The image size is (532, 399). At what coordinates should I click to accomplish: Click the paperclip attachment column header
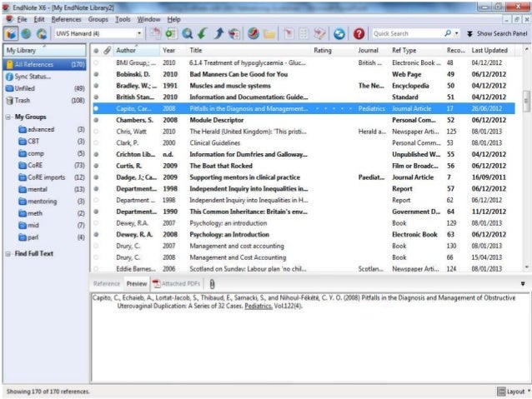(x=108, y=51)
